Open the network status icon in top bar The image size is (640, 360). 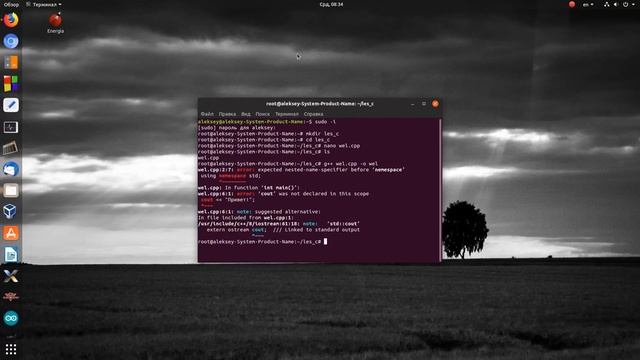pyautogui.click(x=607, y=4)
